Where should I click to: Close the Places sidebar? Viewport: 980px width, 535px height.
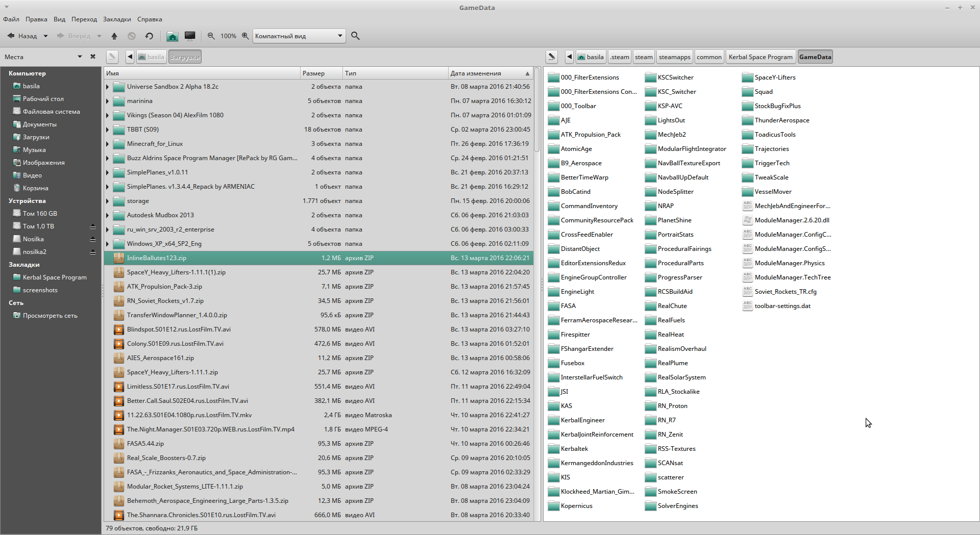click(x=93, y=57)
